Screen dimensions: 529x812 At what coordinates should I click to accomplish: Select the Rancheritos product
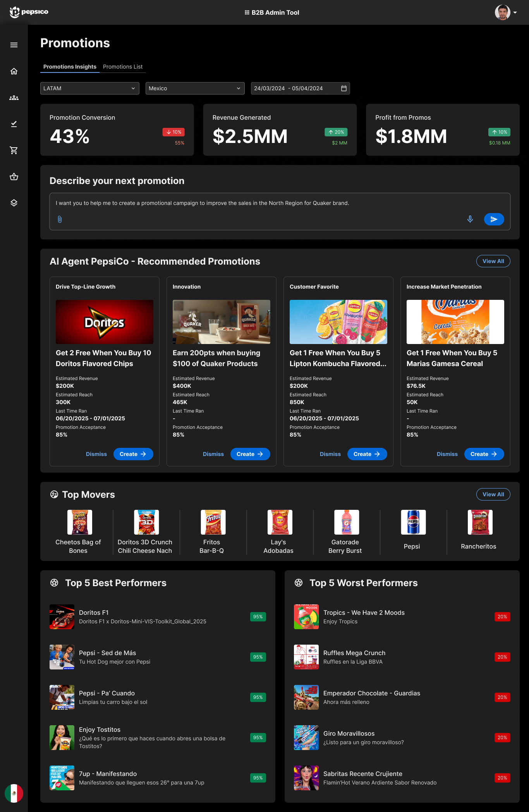pos(479,532)
